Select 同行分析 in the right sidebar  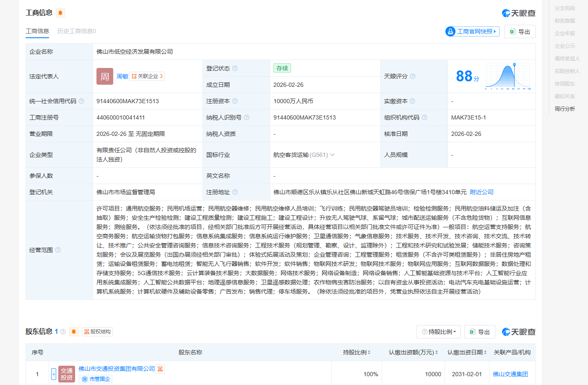(565, 109)
